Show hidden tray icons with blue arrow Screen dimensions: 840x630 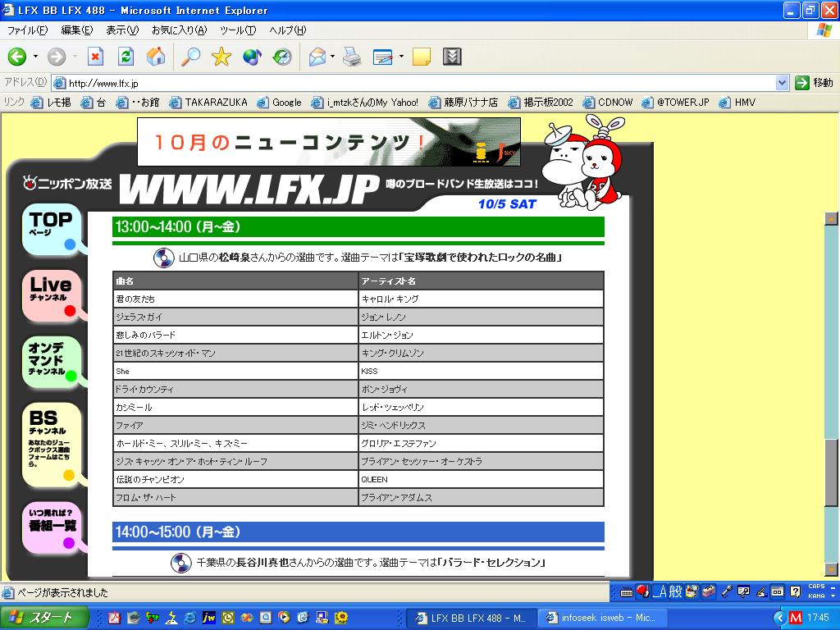781,618
